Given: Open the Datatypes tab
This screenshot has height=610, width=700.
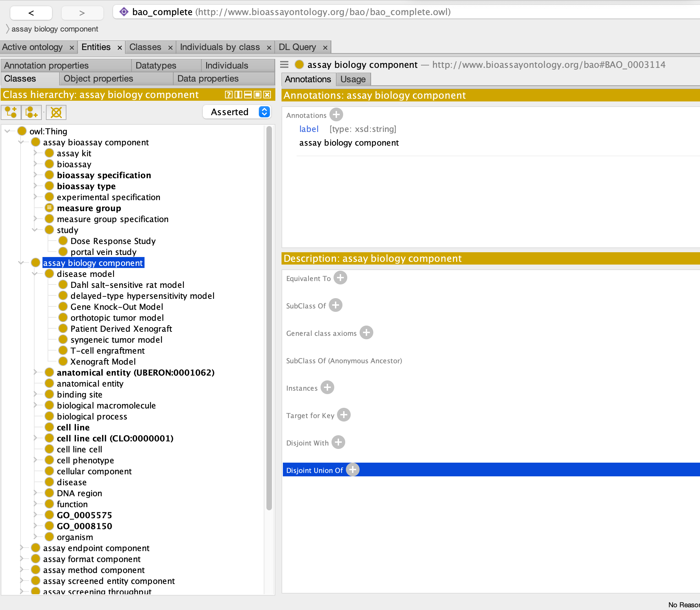Looking at the screenshot, I should tap(167, 65).
